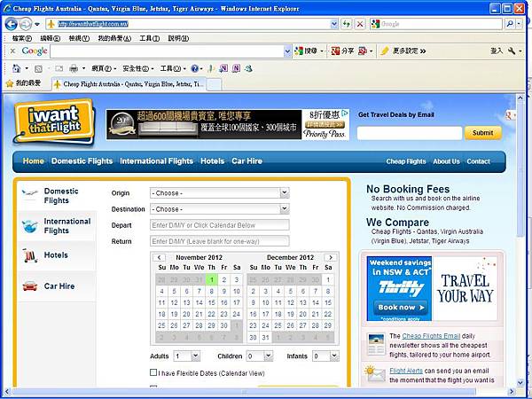The width and height of the screenshot is (532, 399).
Task: Open the 說明(H) Help menu
Action: tap(178, 38)
